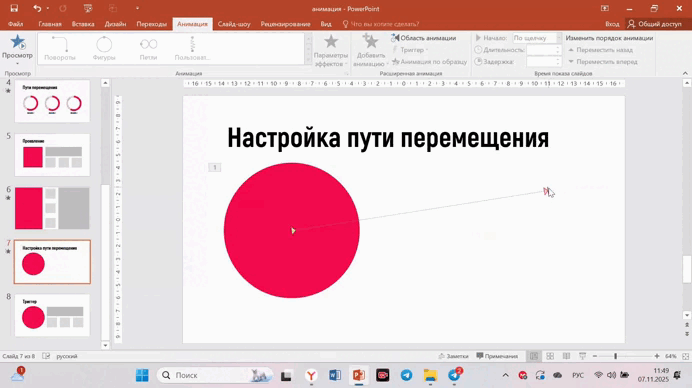Click the Просмотр animation preview star icon

[x=18, y=42]
